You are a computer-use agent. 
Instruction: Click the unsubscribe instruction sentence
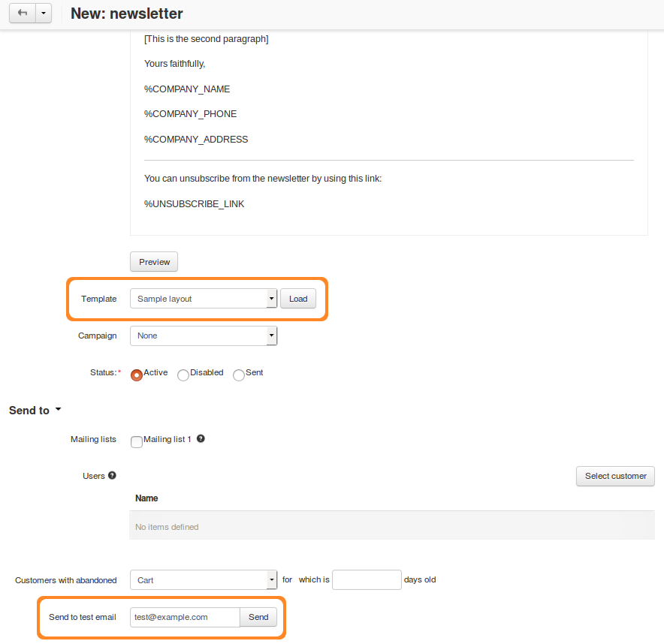(263, 179)
